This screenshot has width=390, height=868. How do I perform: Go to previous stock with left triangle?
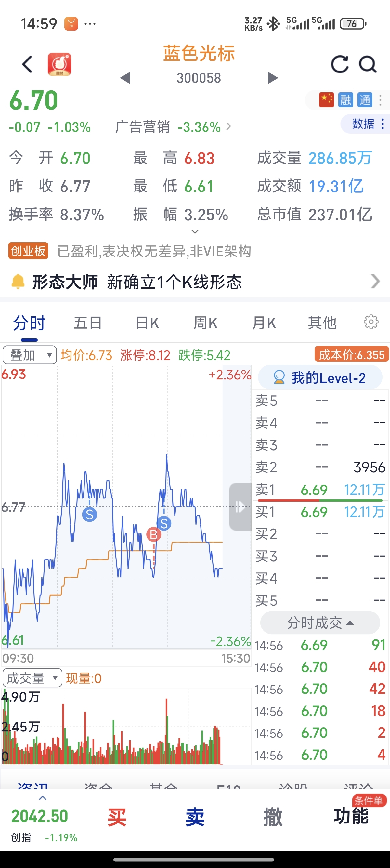[x=125, y=78]
